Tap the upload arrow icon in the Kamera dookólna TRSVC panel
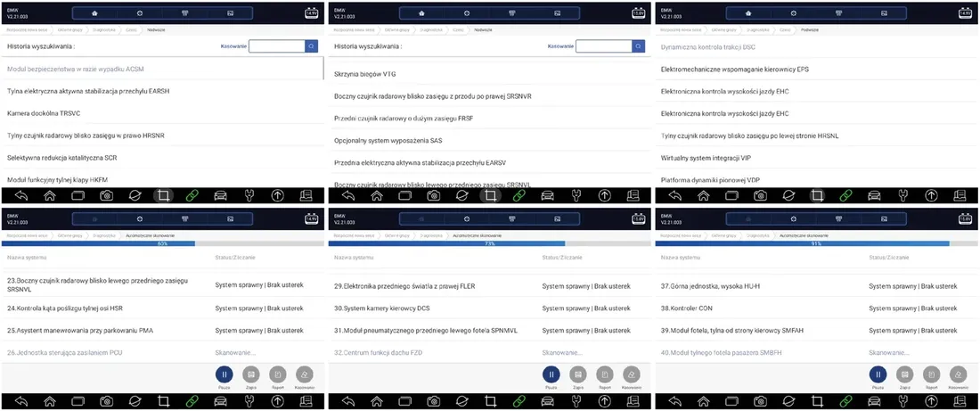The width and height of the screenshot is (980, 411). [x=277, y=196]
